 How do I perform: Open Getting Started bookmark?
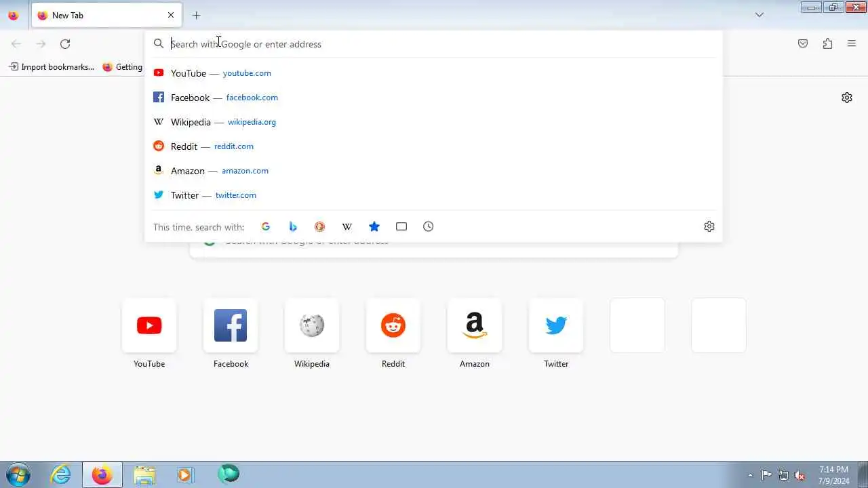tap(123, 67)
